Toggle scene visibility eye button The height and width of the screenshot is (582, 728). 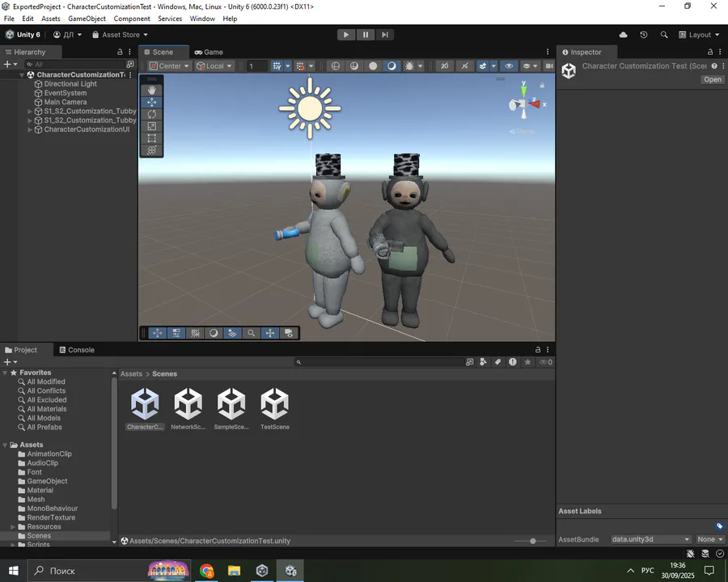click(x=509, y=66)
